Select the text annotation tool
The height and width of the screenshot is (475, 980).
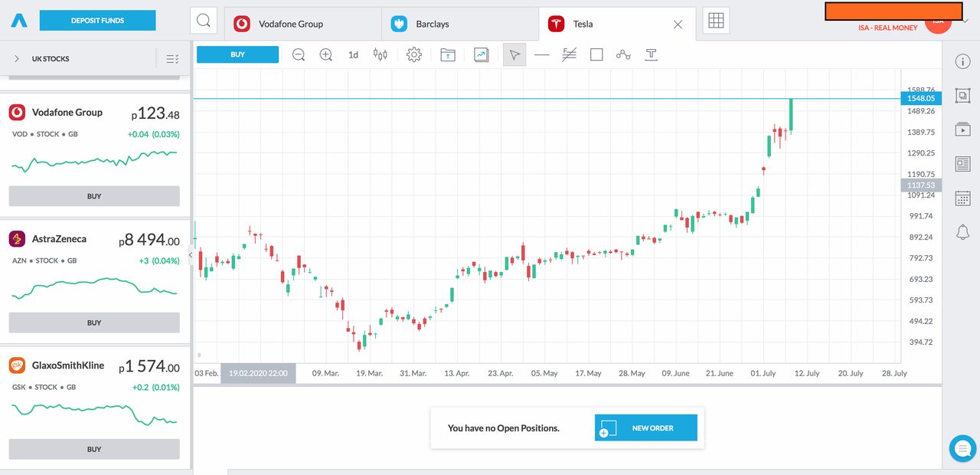pos(651,54)
